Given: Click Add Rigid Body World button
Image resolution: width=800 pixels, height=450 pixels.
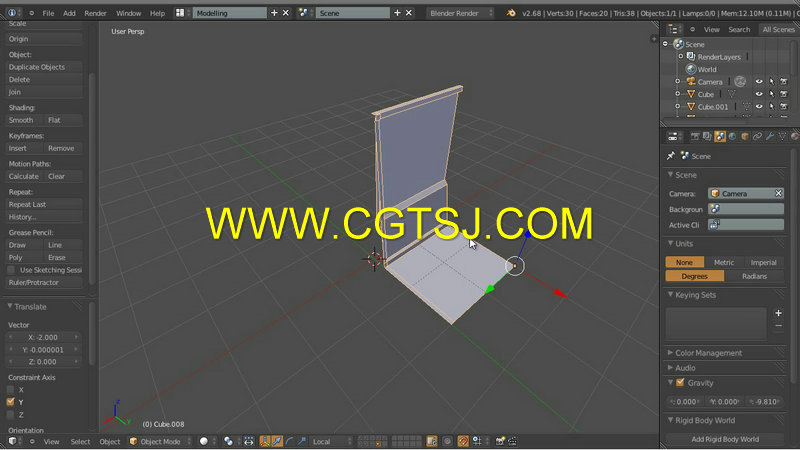Looking at the screenshot, I should [x=724, y=439].
